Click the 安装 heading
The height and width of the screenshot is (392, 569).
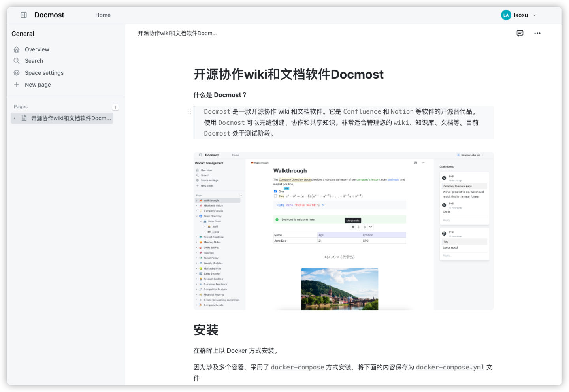coord(206,330)
